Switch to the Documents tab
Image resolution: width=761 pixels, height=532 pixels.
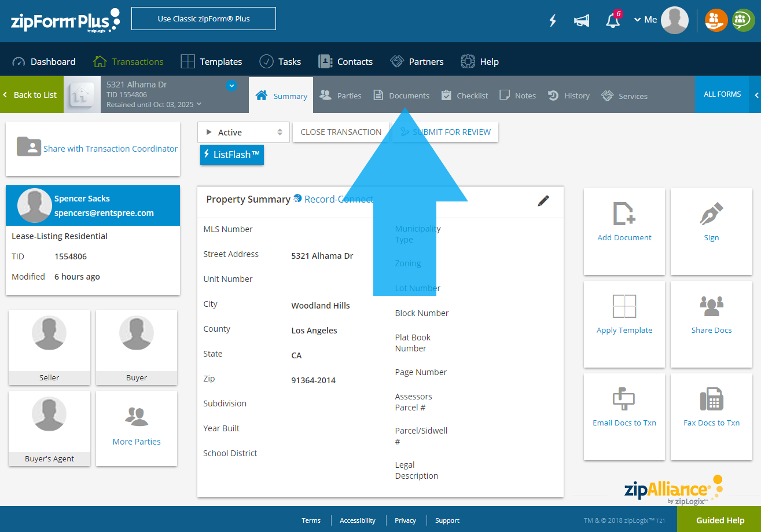point(401,96)
